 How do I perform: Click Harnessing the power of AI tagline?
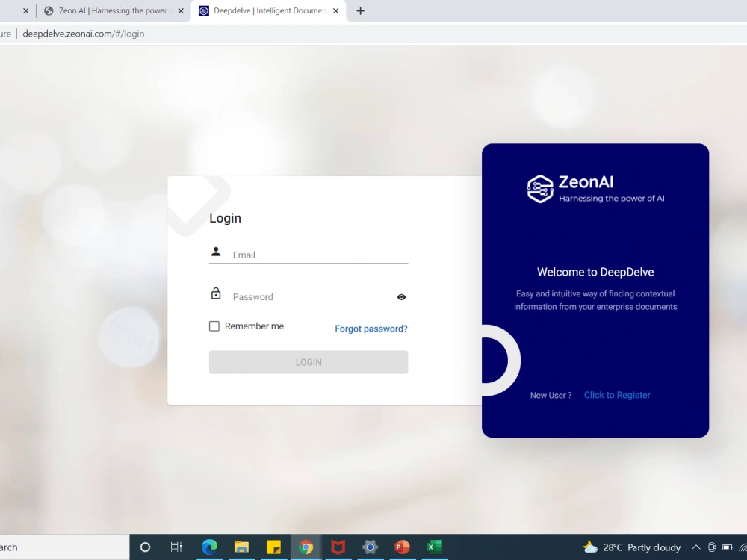pos(611,199)
